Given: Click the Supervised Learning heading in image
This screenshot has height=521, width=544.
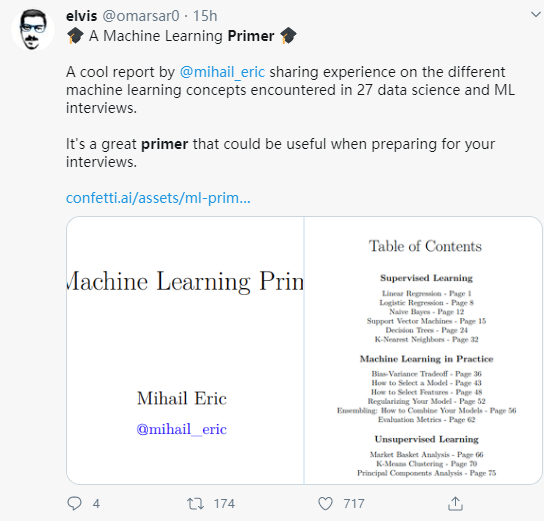Looking at the screenshot, I should pos(426,278).
